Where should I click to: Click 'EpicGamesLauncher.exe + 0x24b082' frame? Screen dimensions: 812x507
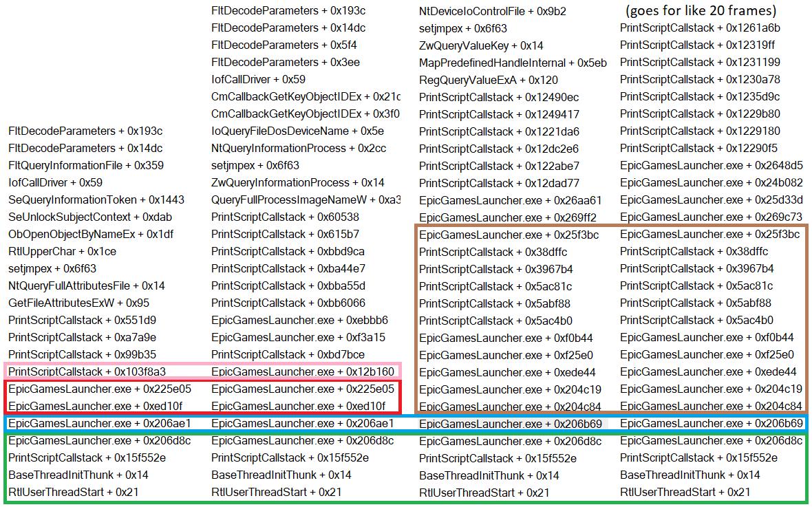[x=712, y=183]
